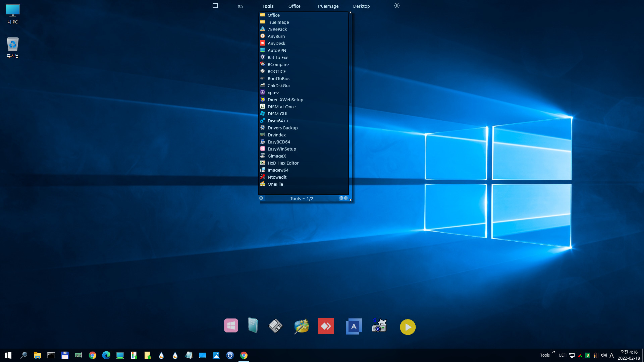Click the down arrow of the Tools list scrollbar

[x=351, y=200]
